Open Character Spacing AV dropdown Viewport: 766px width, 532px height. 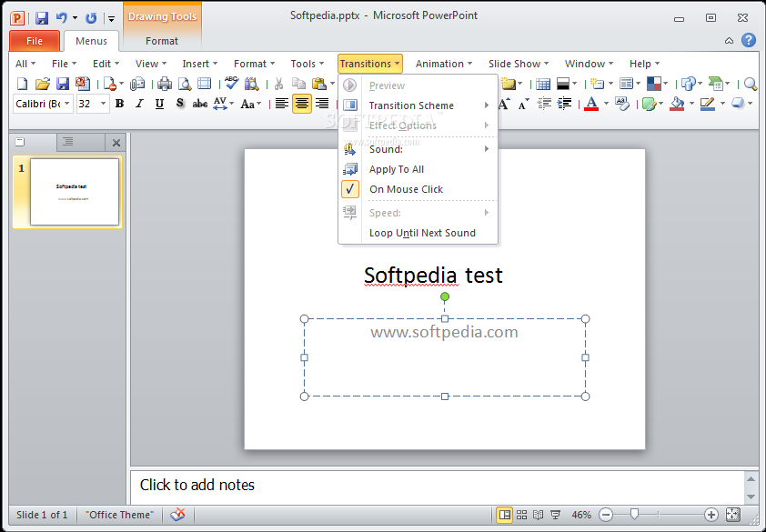224,104
